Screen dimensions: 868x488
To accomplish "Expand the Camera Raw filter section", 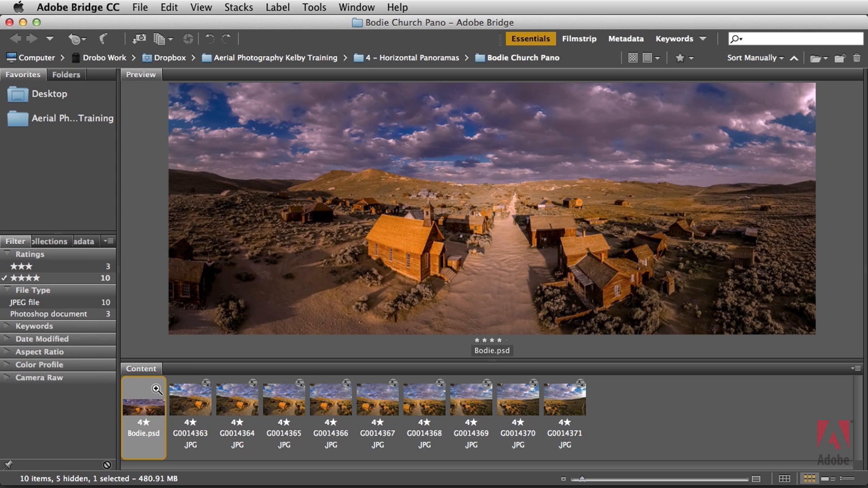I will 39,377.
